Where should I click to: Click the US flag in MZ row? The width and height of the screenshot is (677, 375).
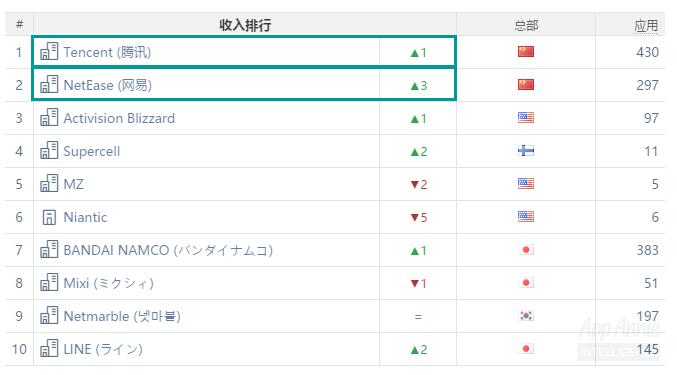[525, 183]
